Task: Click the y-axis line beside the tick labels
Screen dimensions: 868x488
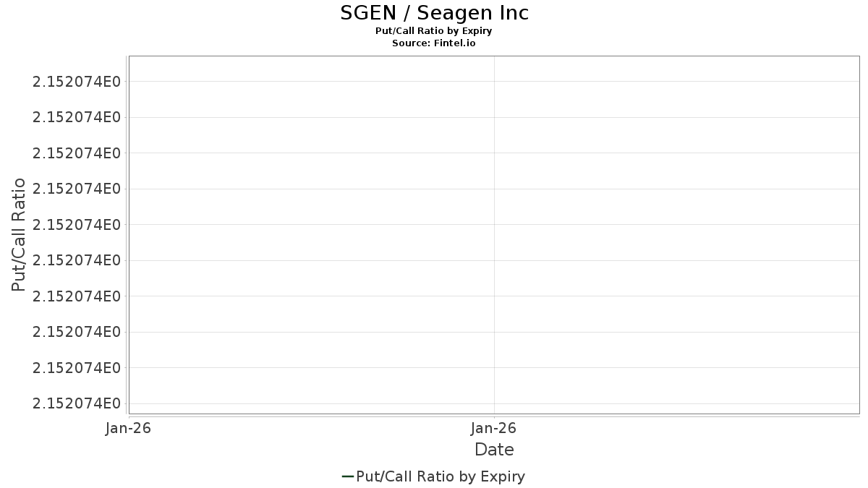Action: tap(127, 235)
